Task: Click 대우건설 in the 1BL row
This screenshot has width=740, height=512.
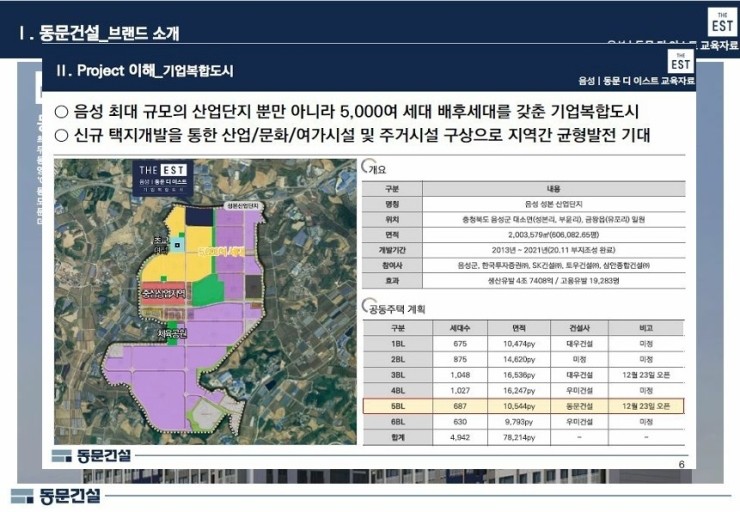Action: tap(580, 344)
